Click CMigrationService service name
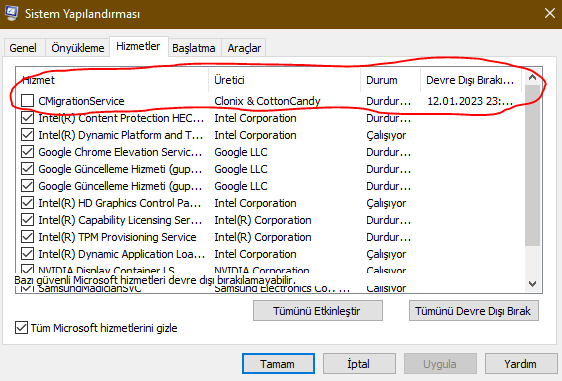This screenshot has height=381, width=562. tap(81, 101)
